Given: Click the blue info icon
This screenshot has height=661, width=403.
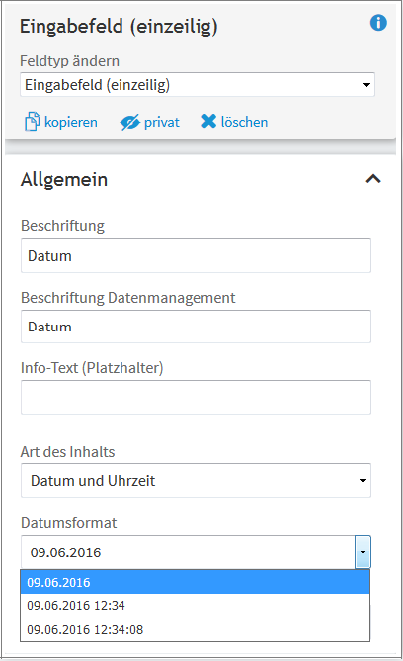Looking at the screenshot, I should 378,23.
